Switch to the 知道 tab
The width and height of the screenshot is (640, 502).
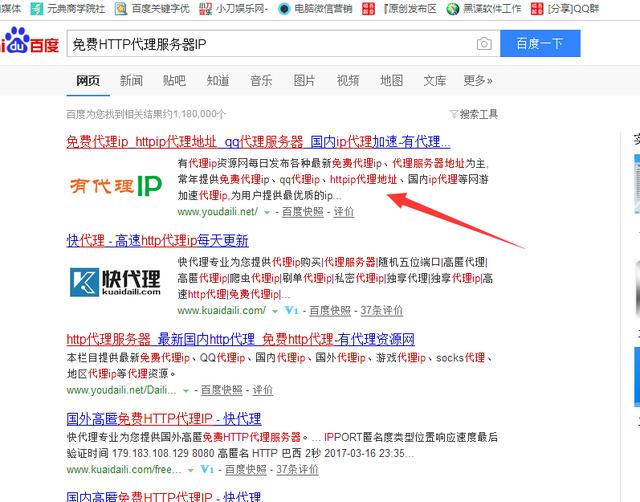[218, 80]
